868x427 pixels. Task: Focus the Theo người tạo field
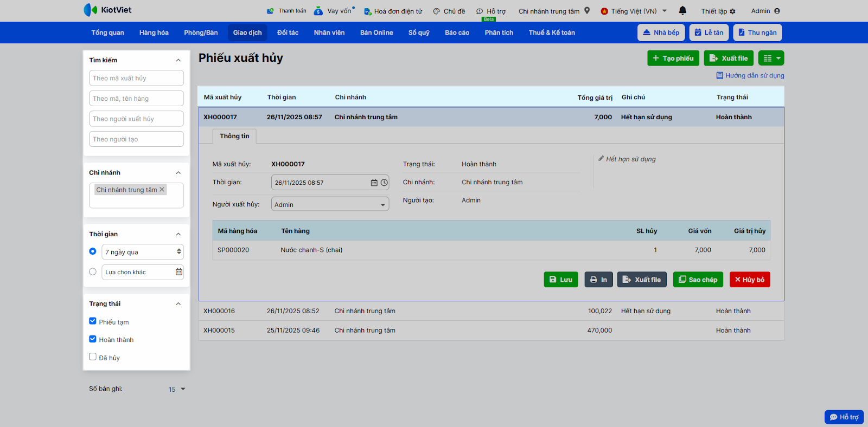click(x=136, y=139)
